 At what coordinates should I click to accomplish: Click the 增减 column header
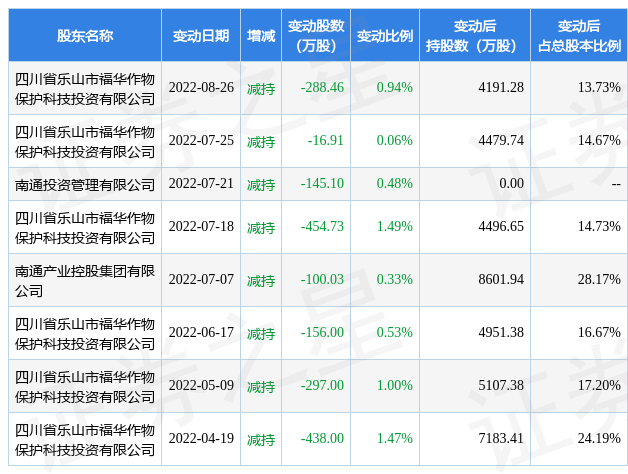tap(261, 36)
